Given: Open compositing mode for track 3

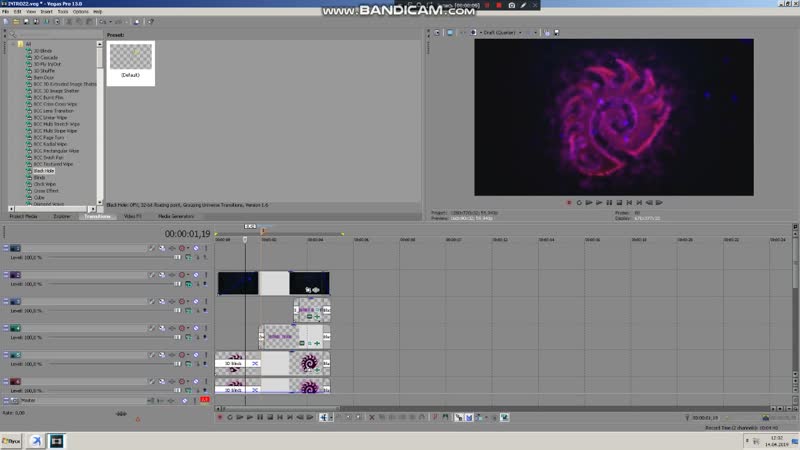Looking at the screenshot, I should 188,311.
